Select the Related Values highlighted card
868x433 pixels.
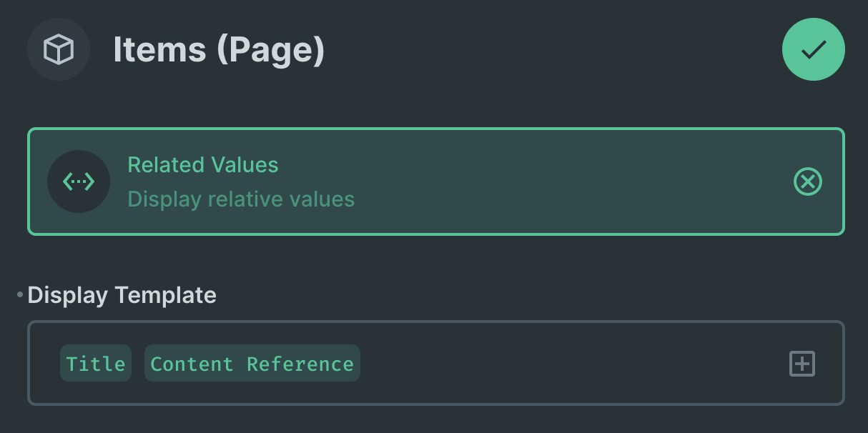click(x=436, y=181)
